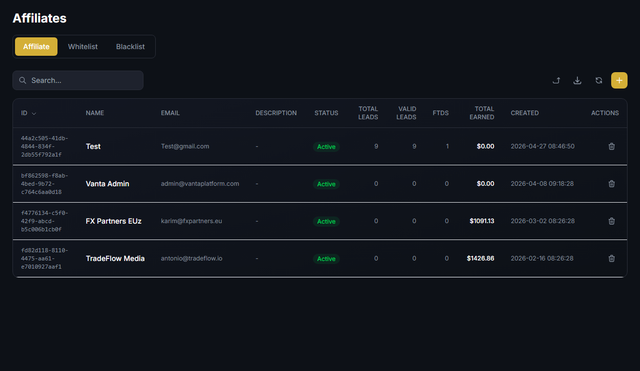
Task: Click the refresh table icon
Action: click(598, 80)
